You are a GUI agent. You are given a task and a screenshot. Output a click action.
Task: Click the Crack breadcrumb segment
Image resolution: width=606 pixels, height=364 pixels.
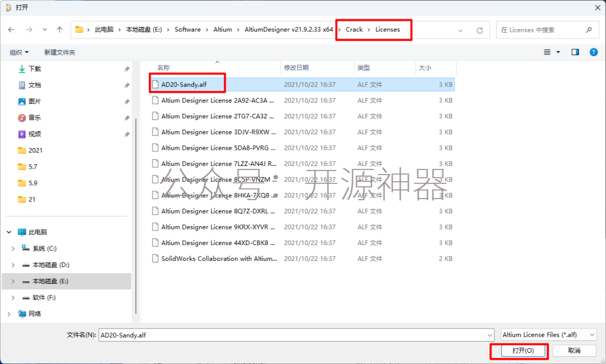point(354,29)
